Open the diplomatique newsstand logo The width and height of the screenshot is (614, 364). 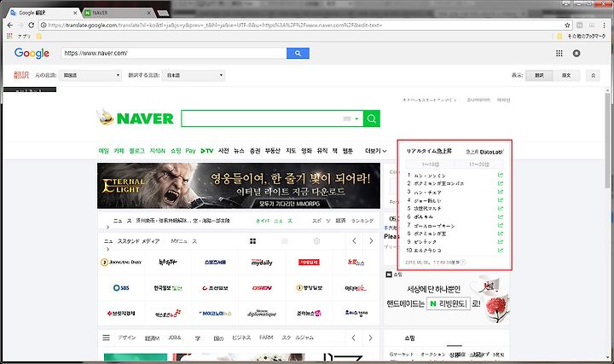point(262,313)
